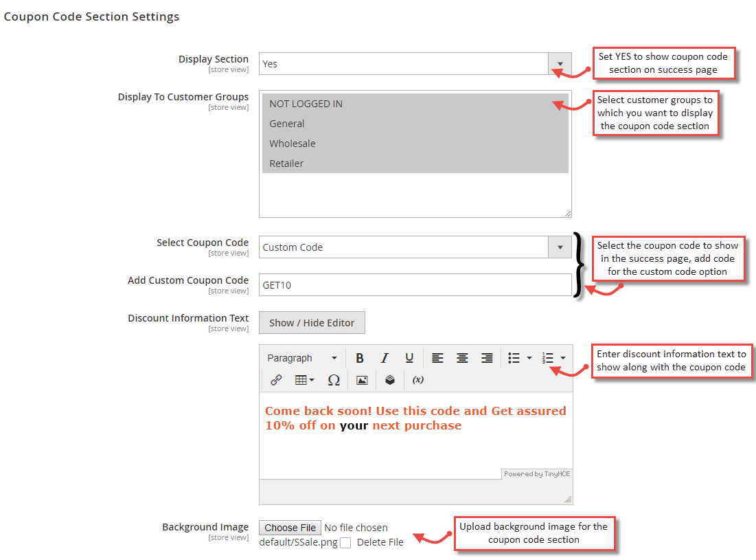Open numbered list style options arrow
This screenshot has height=560, width=756.
(x=563, y=358)
